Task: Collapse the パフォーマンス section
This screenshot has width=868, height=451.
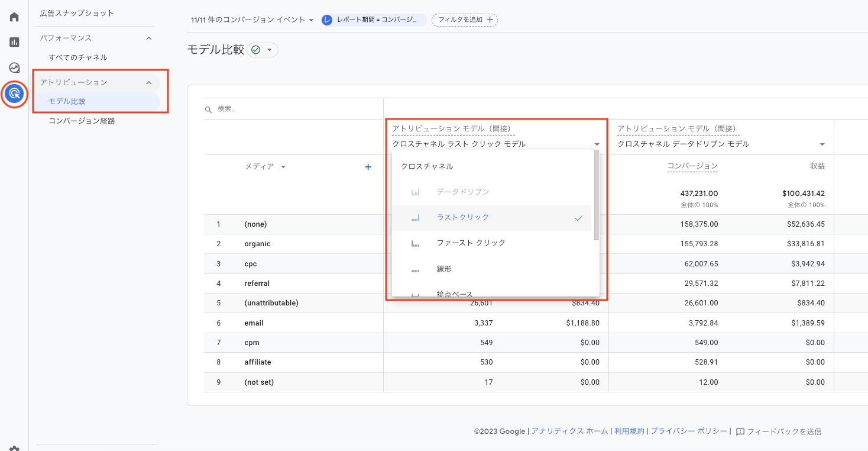Action: tap(149, 38)
